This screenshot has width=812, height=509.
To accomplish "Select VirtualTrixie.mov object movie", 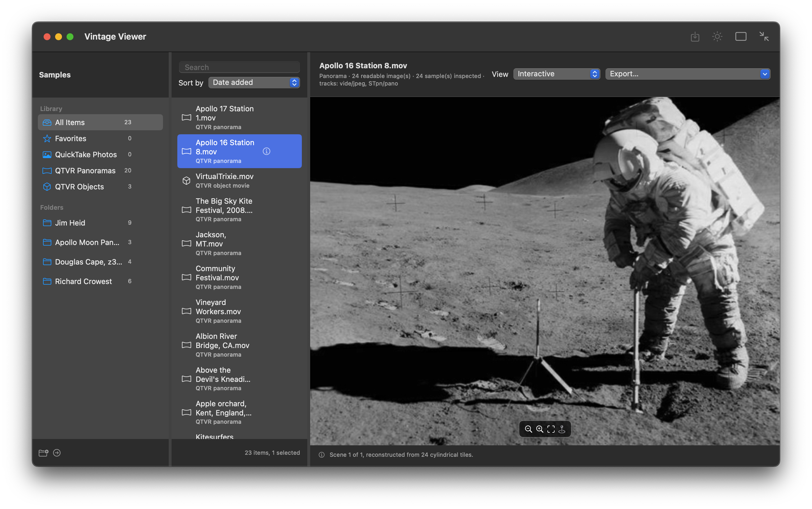I will (239, 181).
